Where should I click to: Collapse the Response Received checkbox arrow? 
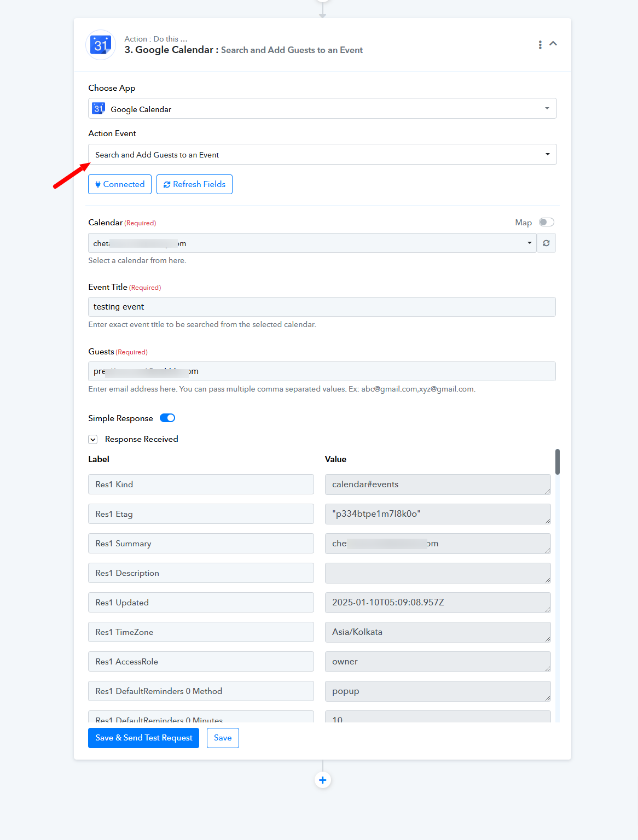coord(93,439)
